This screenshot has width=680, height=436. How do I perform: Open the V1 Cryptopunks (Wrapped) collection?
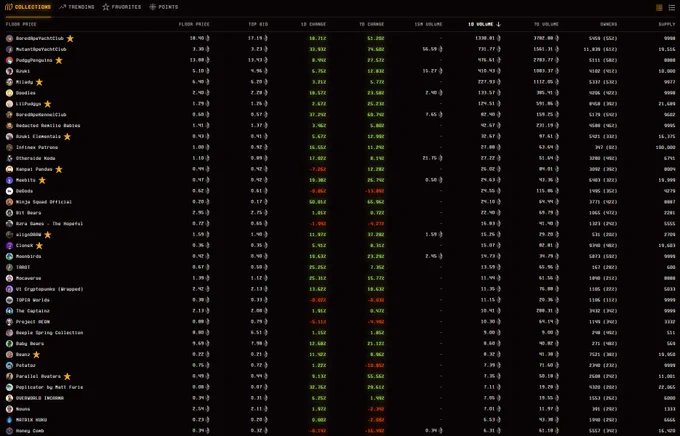pos(49,289)
